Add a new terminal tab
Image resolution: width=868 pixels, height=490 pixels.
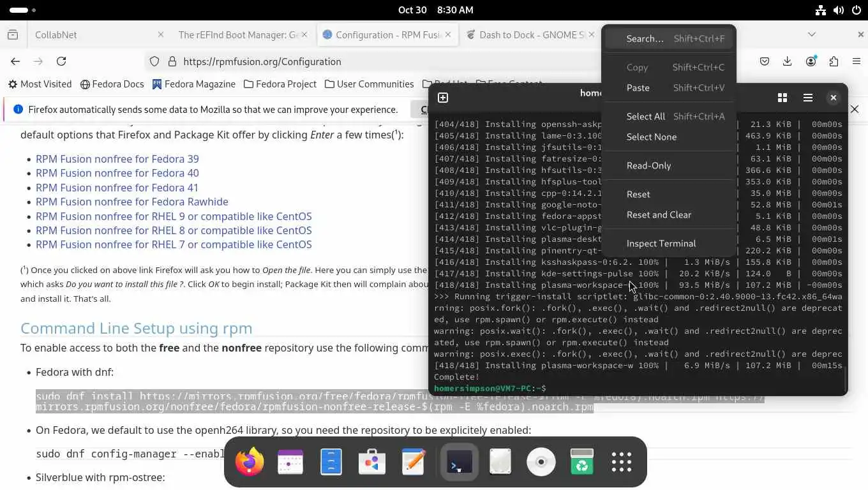coord(443,98)
